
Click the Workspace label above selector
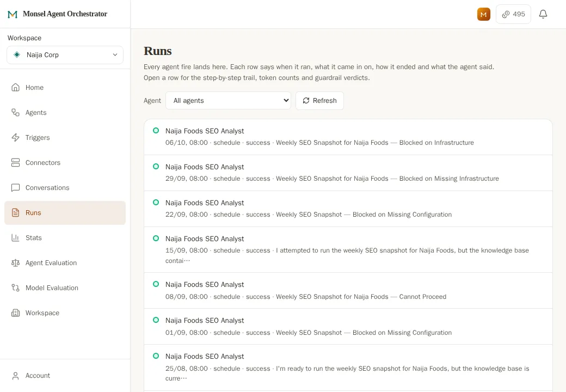[24, 38]
